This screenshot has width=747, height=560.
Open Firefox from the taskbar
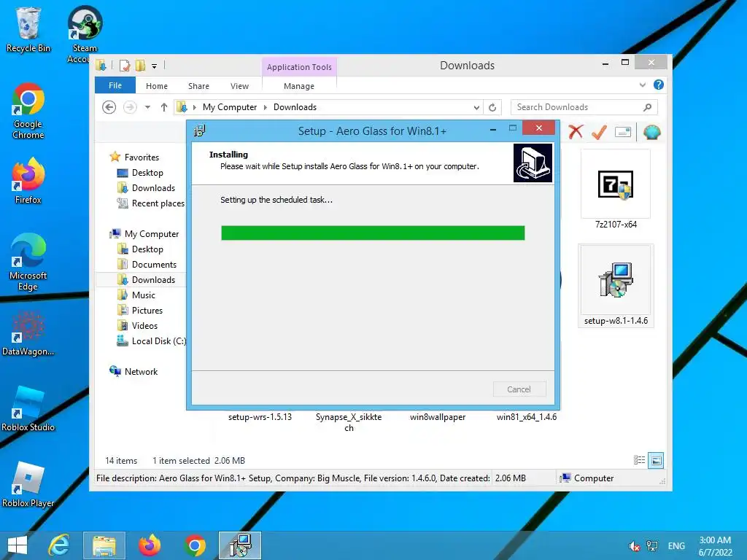point(149,545)
